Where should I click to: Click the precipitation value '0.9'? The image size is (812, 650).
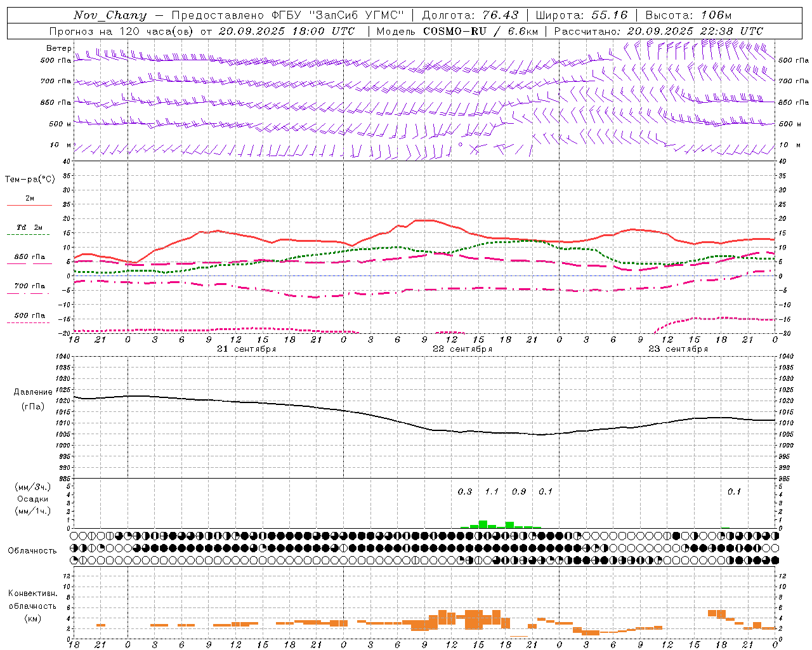[519, 491]
